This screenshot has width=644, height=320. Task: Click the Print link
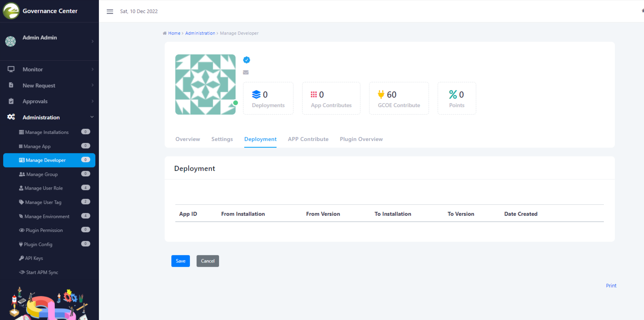(x=611, y=286)
